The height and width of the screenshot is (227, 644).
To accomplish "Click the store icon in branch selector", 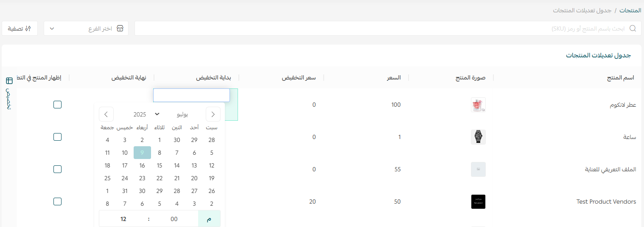I will point(120,28).
